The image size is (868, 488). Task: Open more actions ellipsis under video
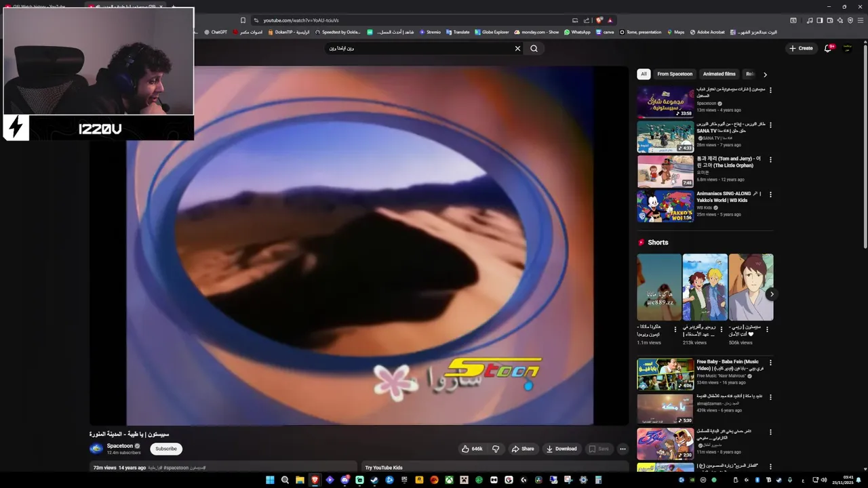[623, 449]
